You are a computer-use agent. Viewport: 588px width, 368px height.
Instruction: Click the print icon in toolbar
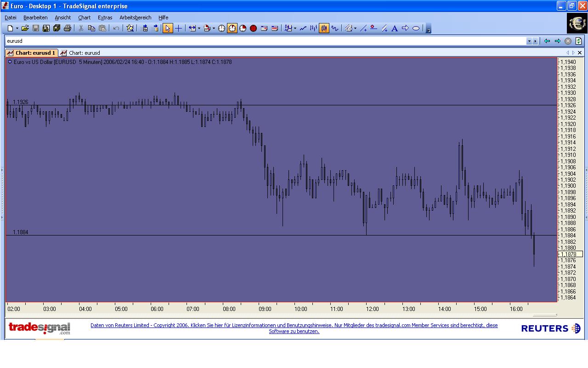tap(68, 29)
